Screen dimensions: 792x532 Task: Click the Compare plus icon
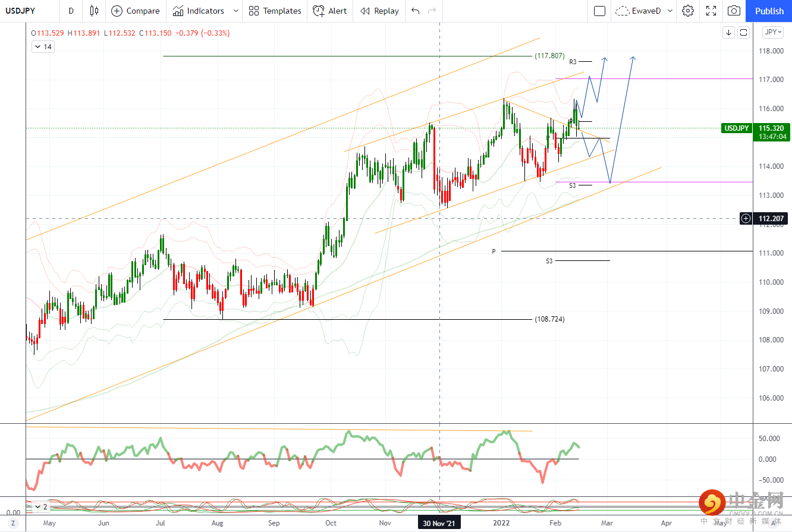(117, 11)
